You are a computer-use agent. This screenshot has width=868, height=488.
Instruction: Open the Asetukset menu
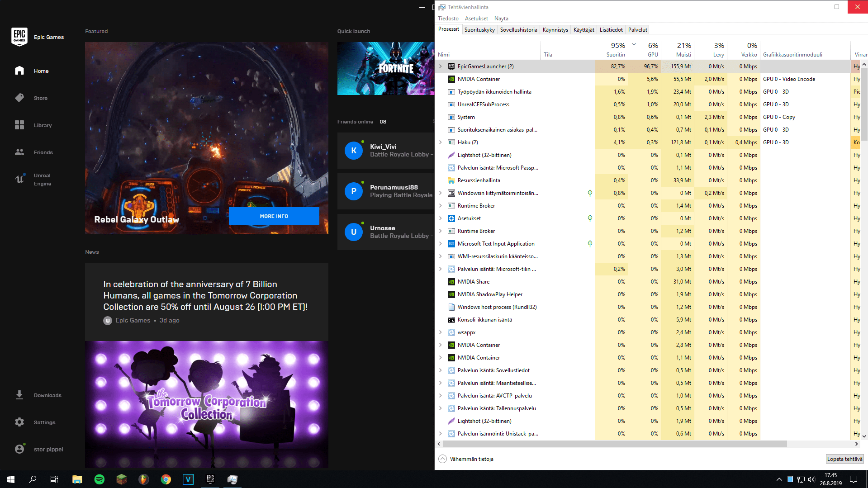pyautogui.click(x=476, y=19)
